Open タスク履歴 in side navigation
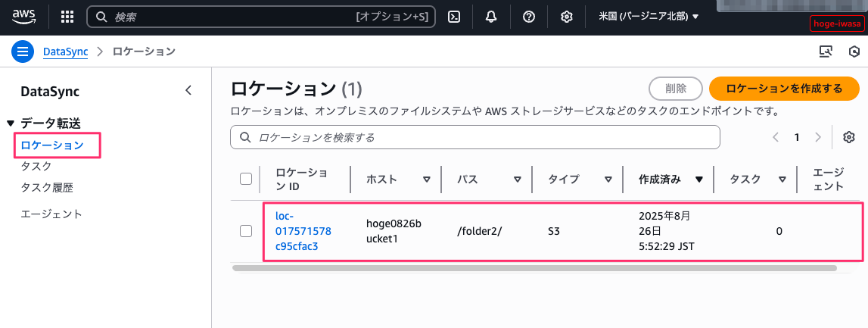 [x=46, y=188]
